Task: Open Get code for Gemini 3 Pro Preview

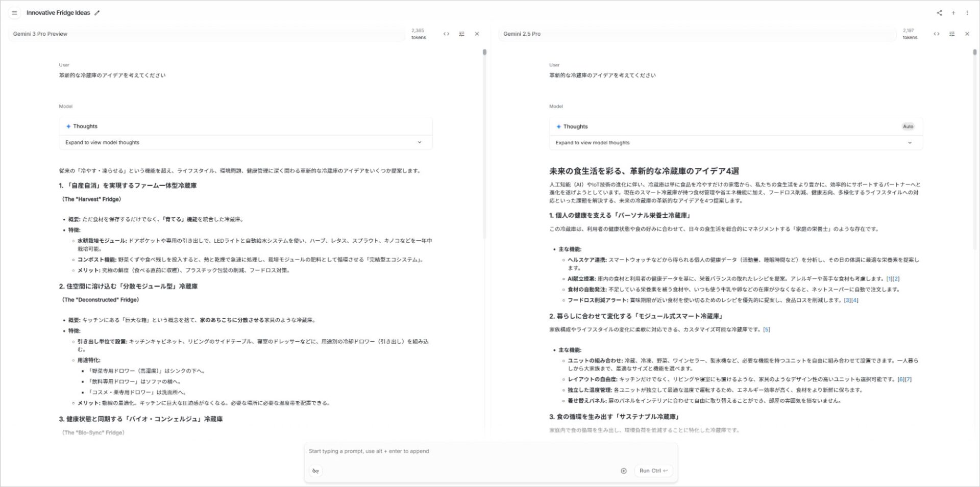Action: click(447, 34)
